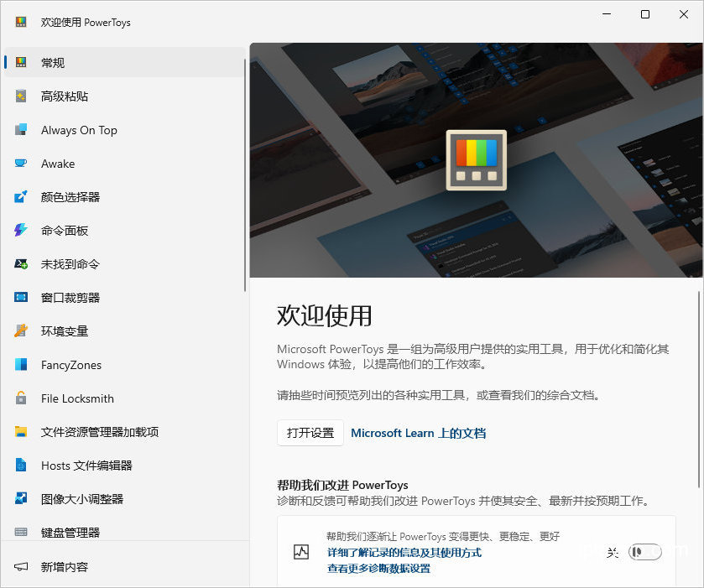
Task: Click the PowerToys logo in title bar
Action: [21, 22]
